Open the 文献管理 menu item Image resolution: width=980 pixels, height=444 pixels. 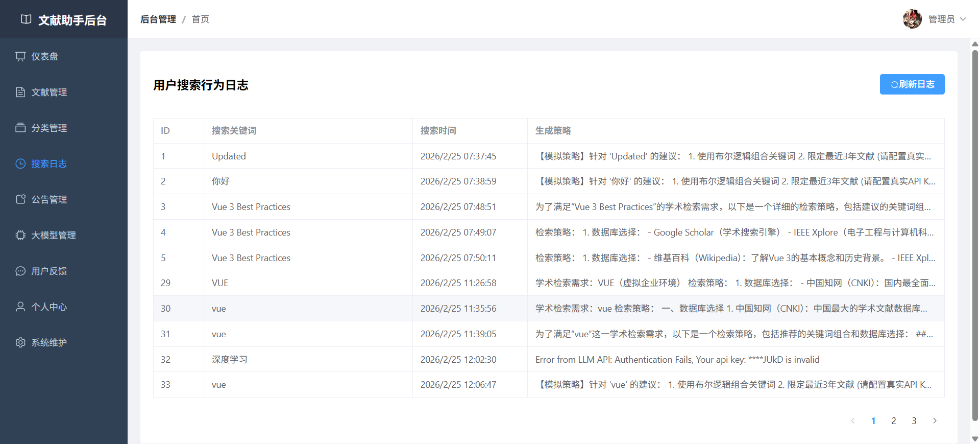pyautogui.click(x=49, y=92)
